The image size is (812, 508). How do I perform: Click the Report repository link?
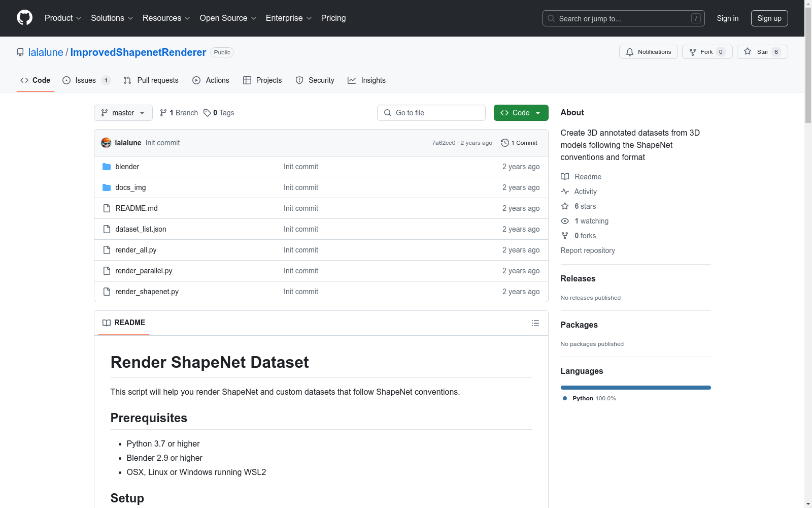[588, 250]
